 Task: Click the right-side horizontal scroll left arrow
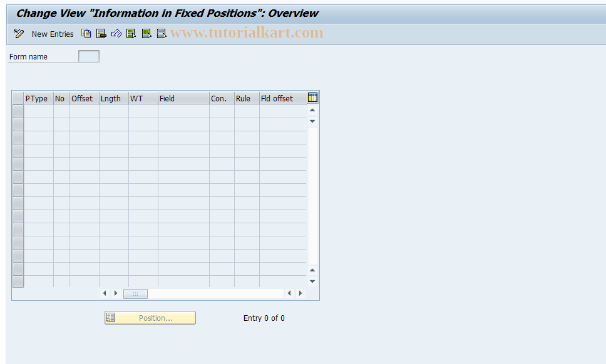(289, 293)
